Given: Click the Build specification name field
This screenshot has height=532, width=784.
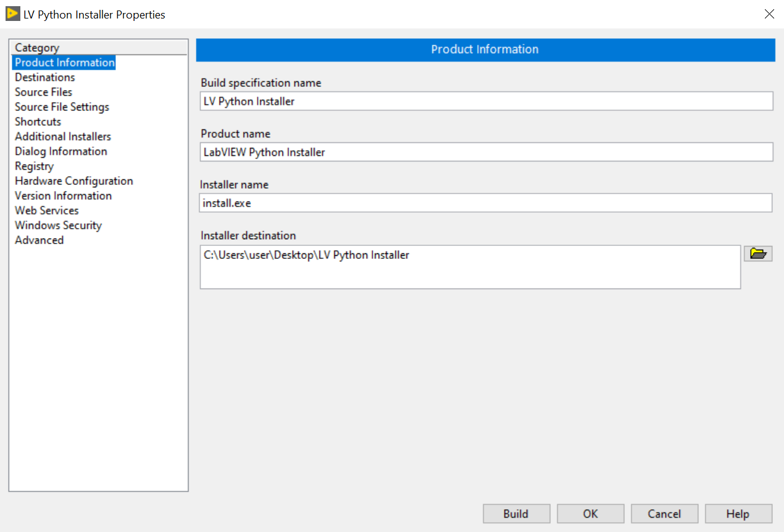Looking at the screenshot, I should click(486, 101).
